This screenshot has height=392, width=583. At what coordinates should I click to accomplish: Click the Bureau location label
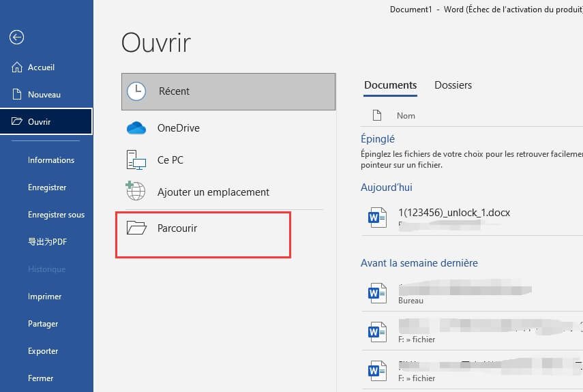click(x=410, y=301)
